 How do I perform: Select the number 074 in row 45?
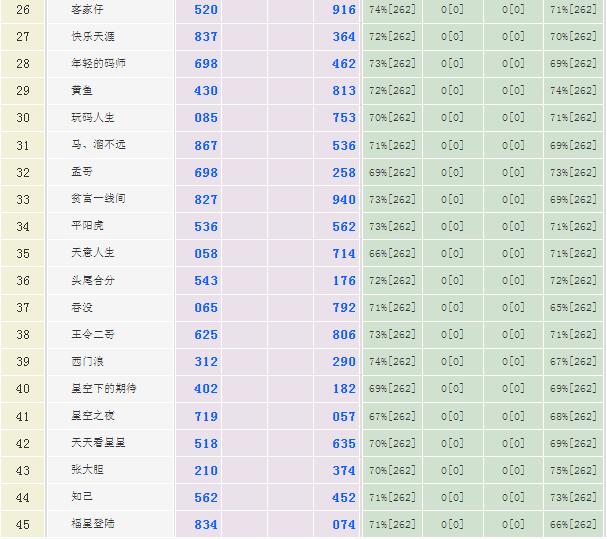[x=344, y=524]
